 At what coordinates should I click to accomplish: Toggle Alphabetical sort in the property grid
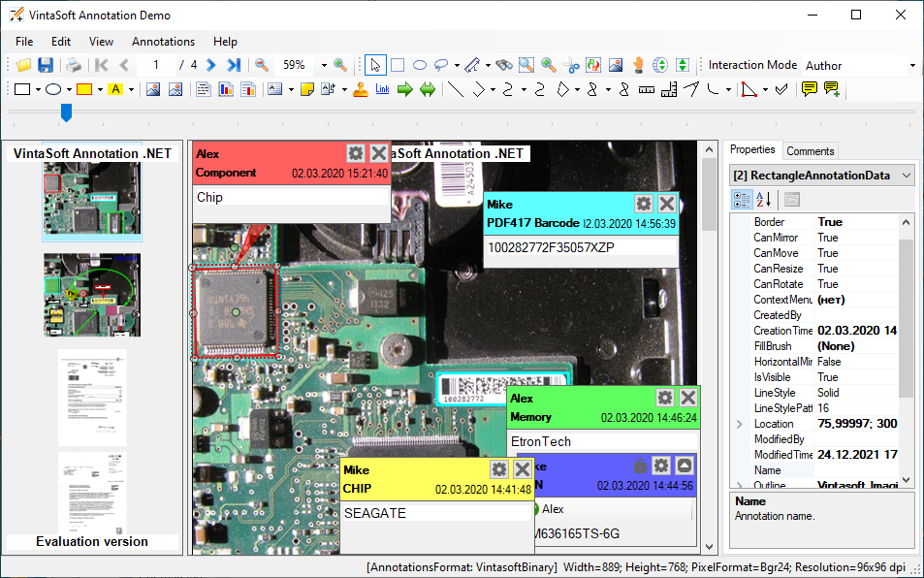(764, 200)
